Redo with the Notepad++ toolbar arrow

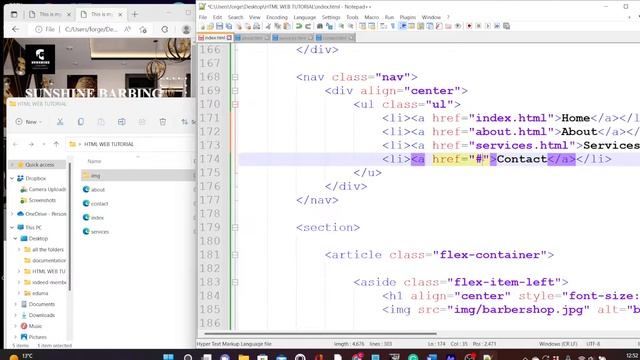[308, 26]
